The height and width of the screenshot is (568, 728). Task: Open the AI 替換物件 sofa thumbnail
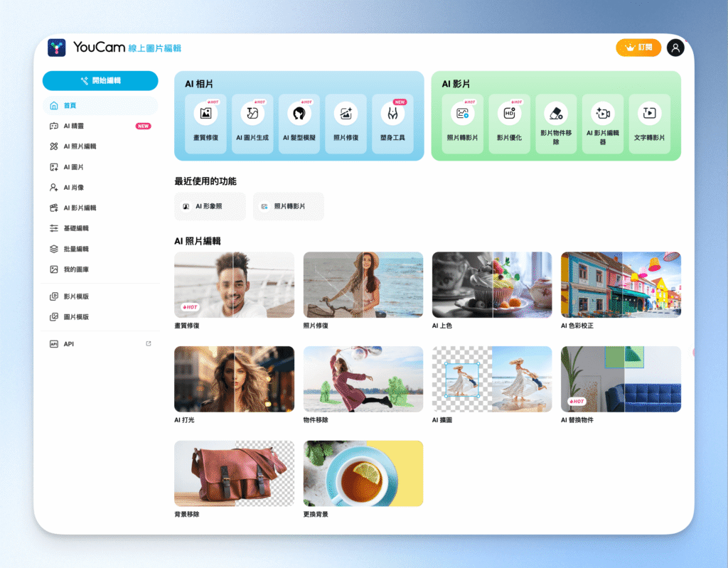pyautogui.click(x=621, y=379)
